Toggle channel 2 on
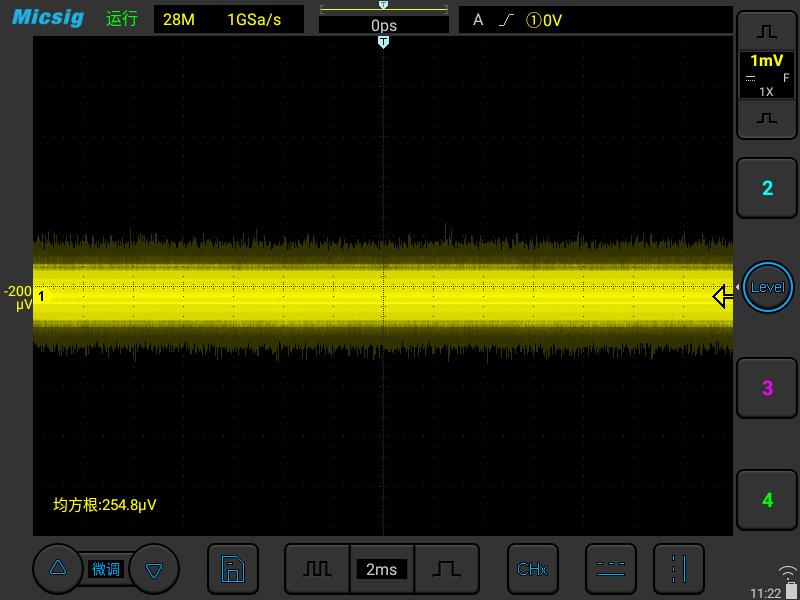This screenshot has width=800, height=600. 767,188
